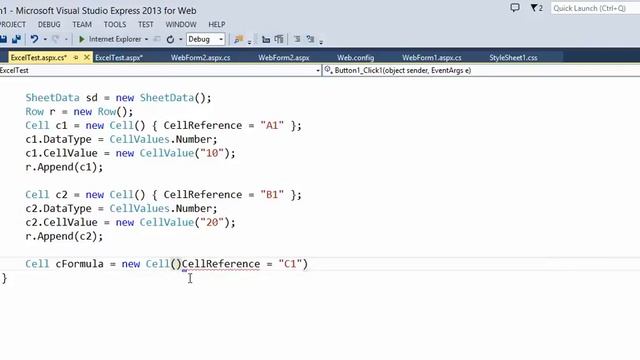Select the ExcelTest.aspx.cs tab
640x360 pixels.
[38, 58]
